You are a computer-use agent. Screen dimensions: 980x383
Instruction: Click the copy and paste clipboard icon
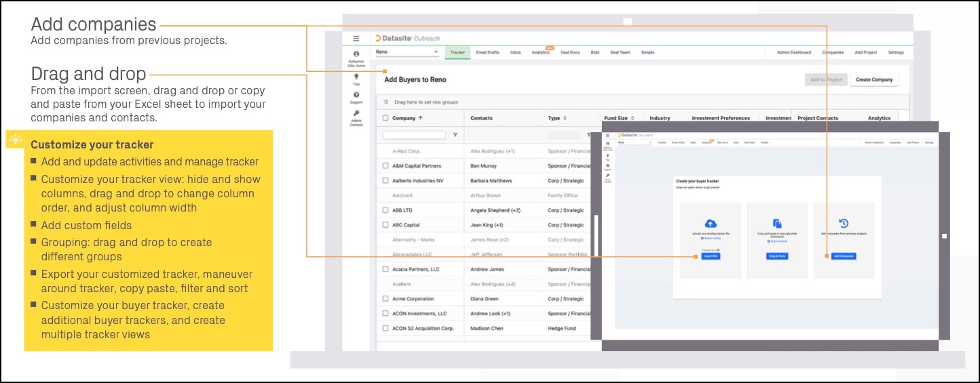(777, 224)
